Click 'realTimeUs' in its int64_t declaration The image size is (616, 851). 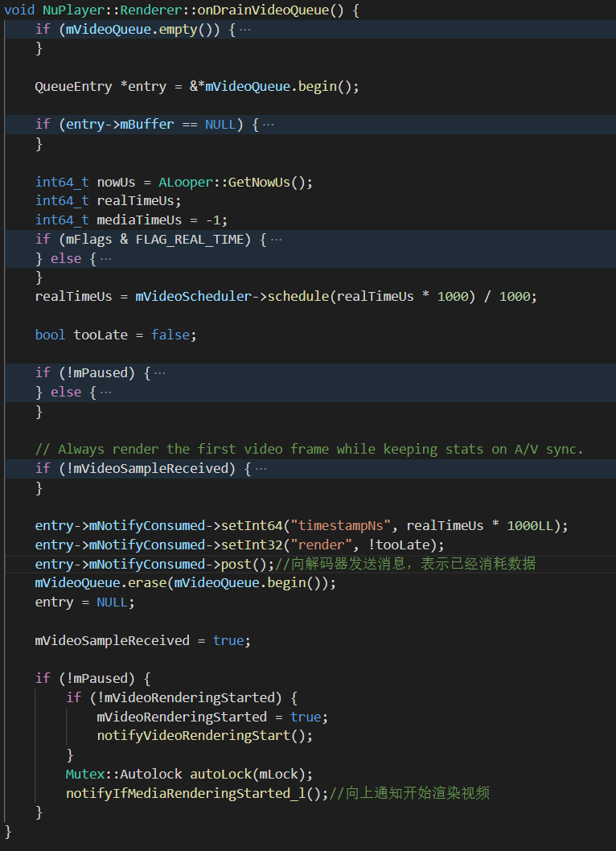click(135, 201)
